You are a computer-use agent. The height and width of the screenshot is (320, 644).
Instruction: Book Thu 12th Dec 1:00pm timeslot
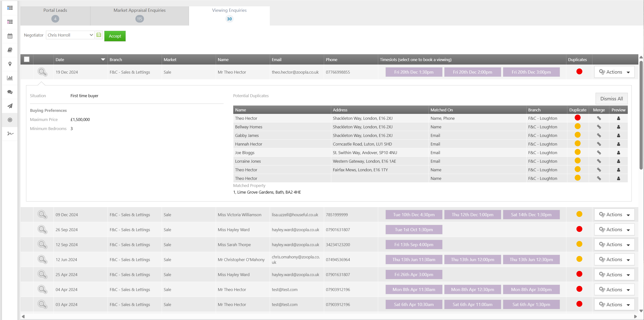point(472,215)
